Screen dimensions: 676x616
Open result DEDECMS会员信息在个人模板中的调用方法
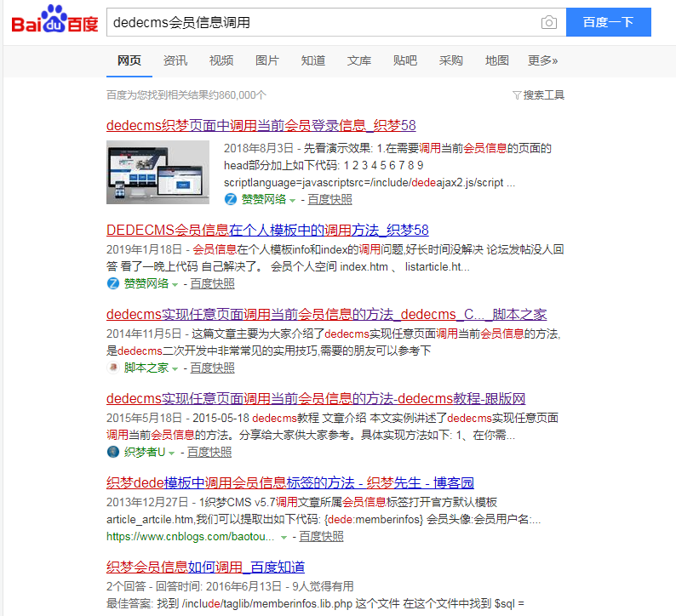pyautogui.click(x=267, y=230)
